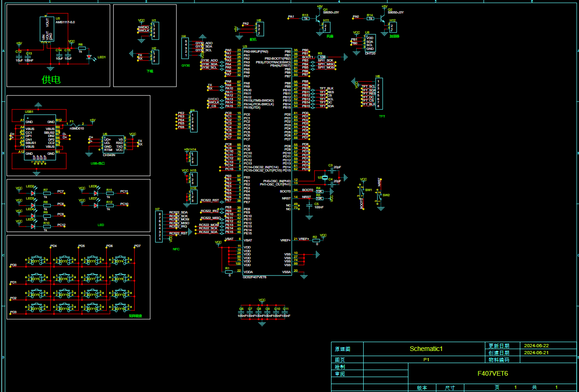The height and width of the screenshot is (392, 579).
Task: Click the F407VET6 title block text
Action: [x=492, y=373]
